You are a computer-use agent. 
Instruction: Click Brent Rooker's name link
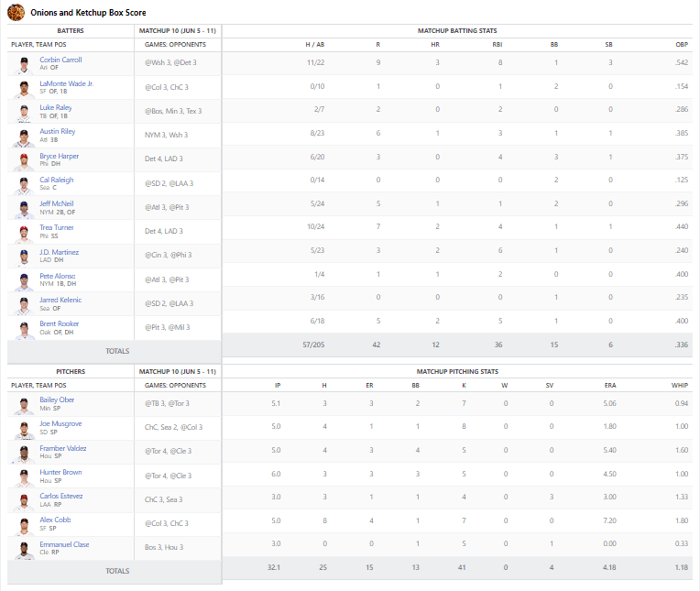coord(59,323)
